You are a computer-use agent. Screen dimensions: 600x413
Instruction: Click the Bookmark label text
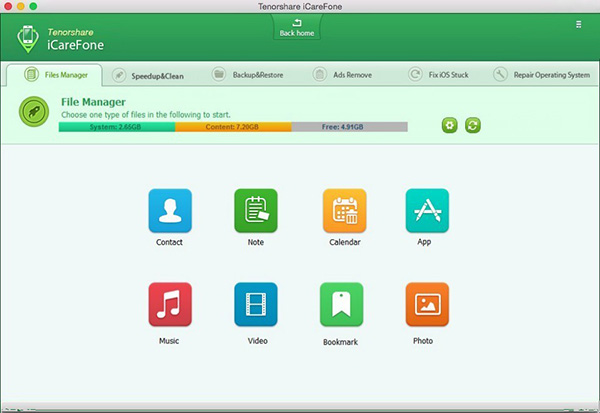click(341, 342)
